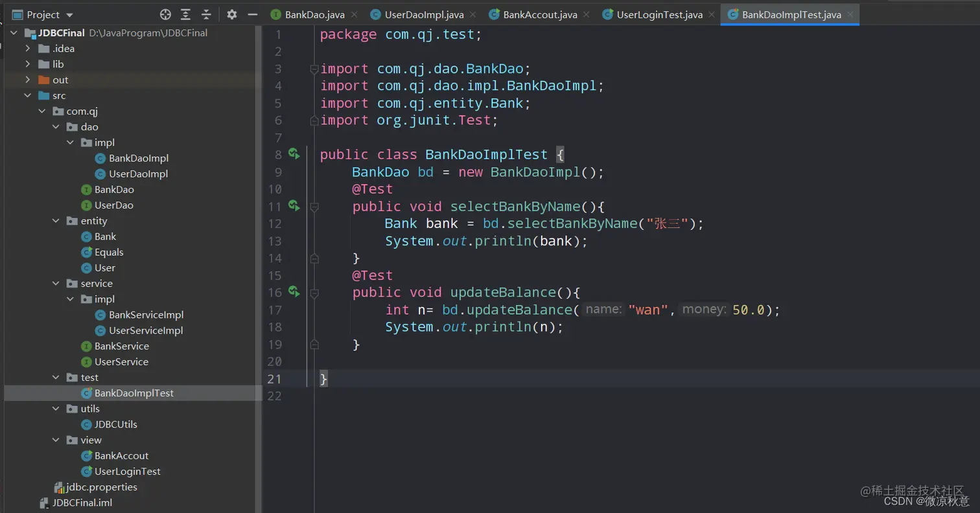The height and width of the screenshot is (513, 980).
Task: Click the 'money:' parameter hint
Action: coord(704,310)
